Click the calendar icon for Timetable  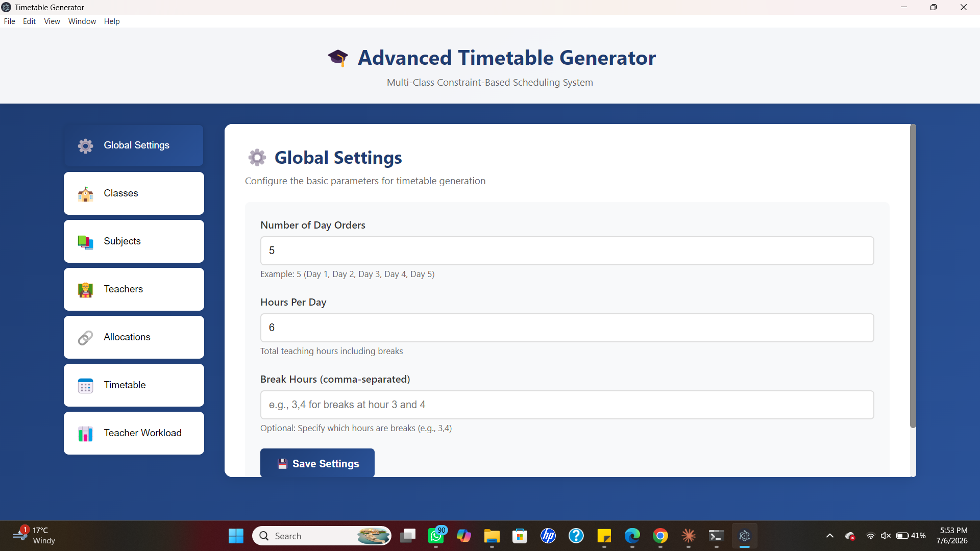(x=85, y=386)
